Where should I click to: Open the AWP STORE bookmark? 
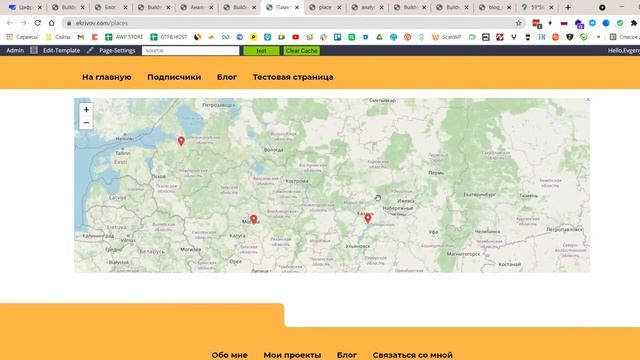tap(124, 37)
